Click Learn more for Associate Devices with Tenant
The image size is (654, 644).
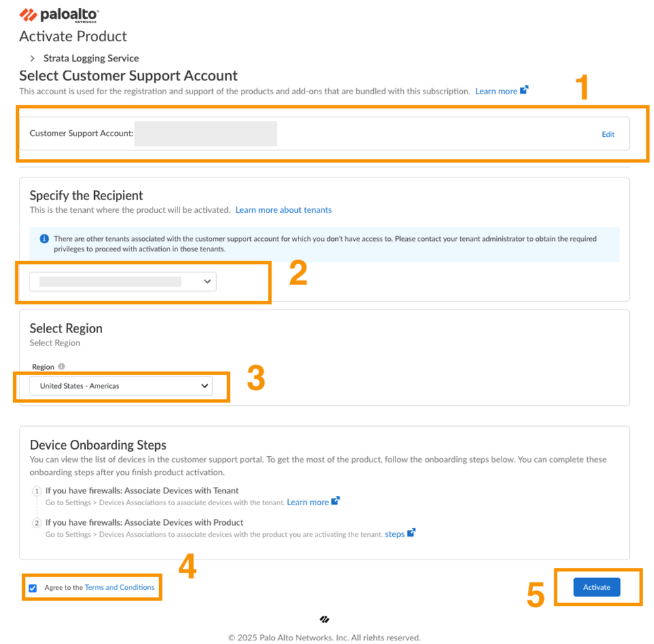pos(308,502)
